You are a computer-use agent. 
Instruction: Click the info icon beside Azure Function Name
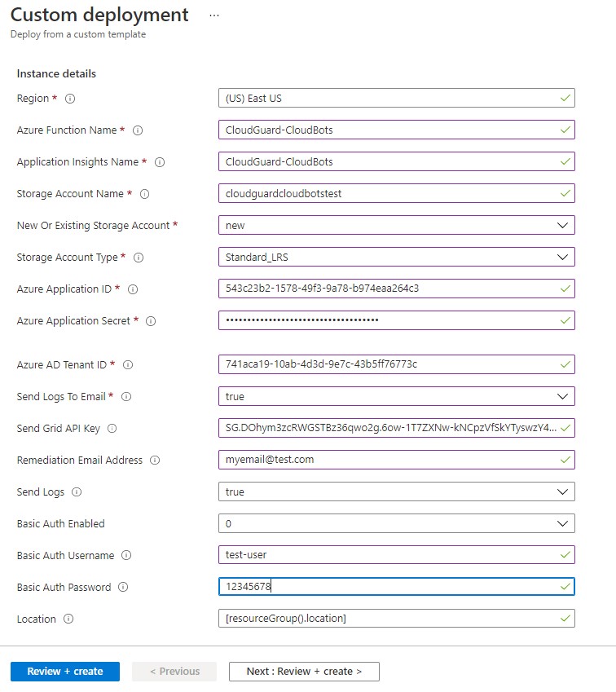(138, 130)
